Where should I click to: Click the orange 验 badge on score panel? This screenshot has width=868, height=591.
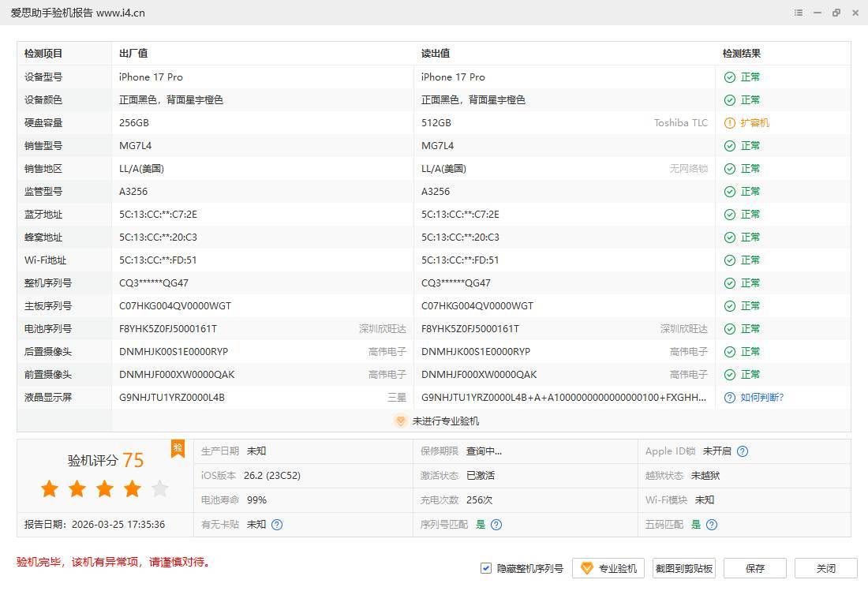178,448
